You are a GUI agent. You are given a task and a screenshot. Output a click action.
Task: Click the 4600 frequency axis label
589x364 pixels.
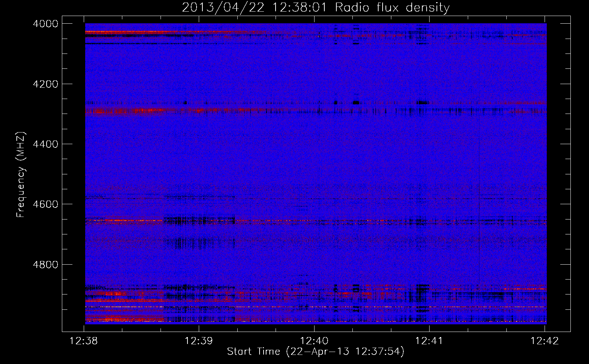tap(46, 204)
